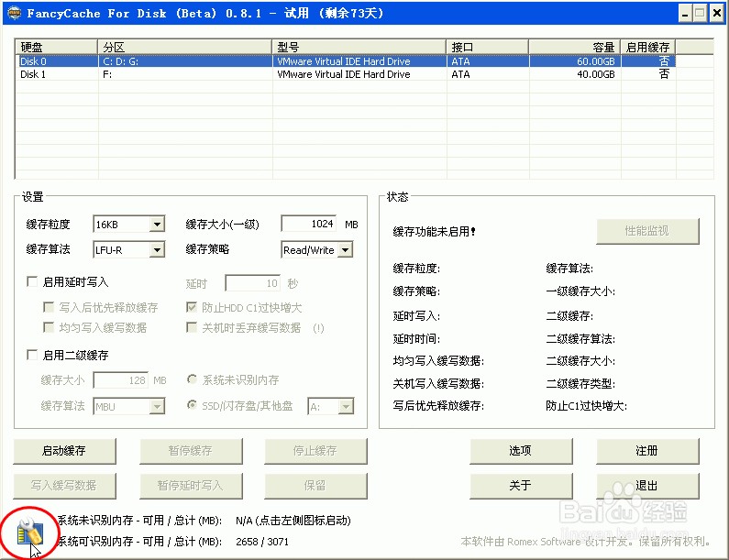This screenshot has width=729, height=560.
Task: Click the 启用缓存 column header
Action: click(647, 47)
